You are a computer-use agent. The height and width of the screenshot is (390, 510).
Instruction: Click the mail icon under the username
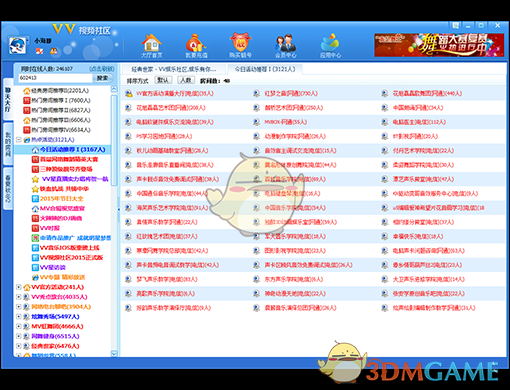pos(39,51)
